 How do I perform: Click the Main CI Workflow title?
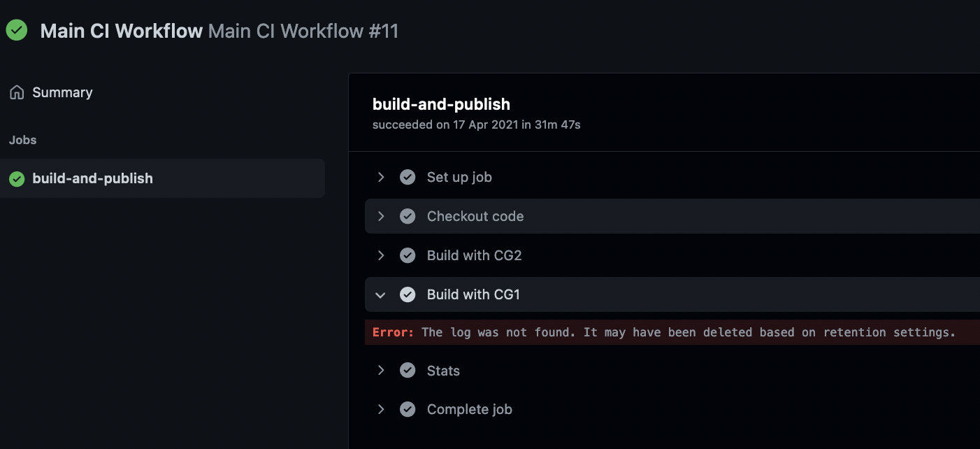click(x=121, y=30)
